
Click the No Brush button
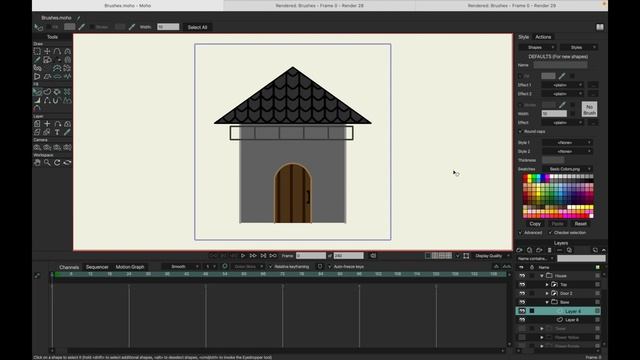pos(589,109)
